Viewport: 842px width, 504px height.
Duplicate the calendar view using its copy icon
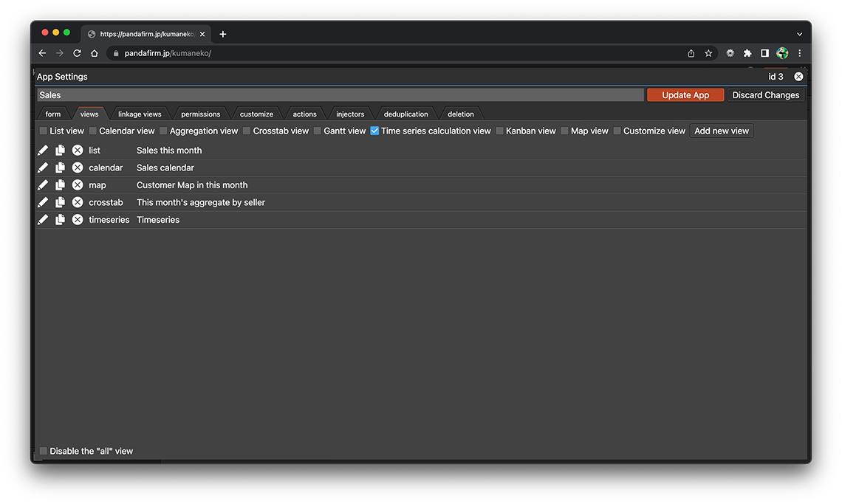click(x=60, y=168)
